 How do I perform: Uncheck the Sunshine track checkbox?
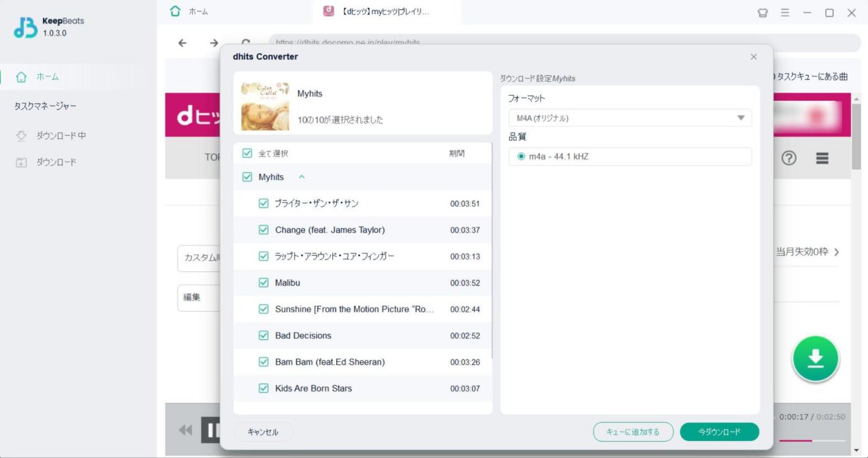[264, 309]
